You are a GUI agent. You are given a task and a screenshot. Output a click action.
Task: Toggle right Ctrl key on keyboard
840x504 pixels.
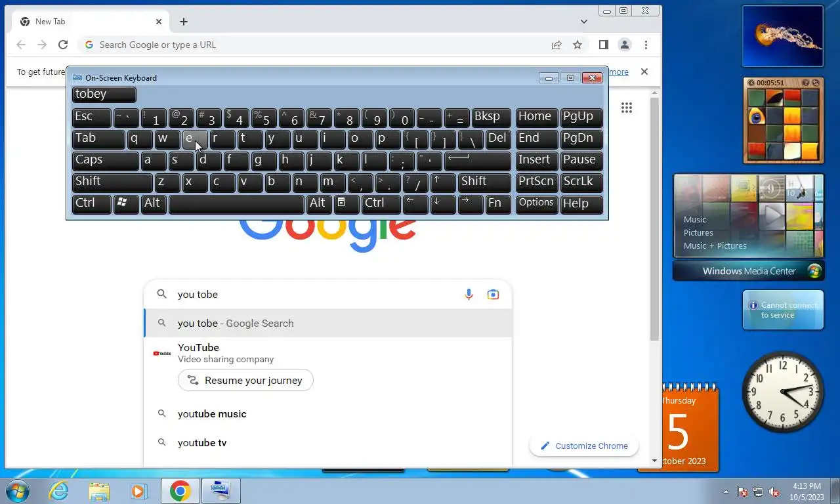click(x=381, y=205)
